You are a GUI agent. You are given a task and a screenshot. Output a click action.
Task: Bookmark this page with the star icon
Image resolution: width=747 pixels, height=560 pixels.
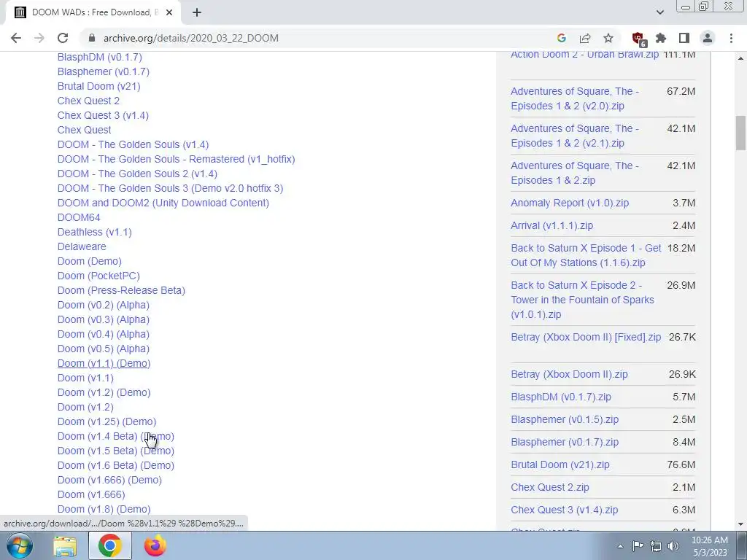[608, 38]
